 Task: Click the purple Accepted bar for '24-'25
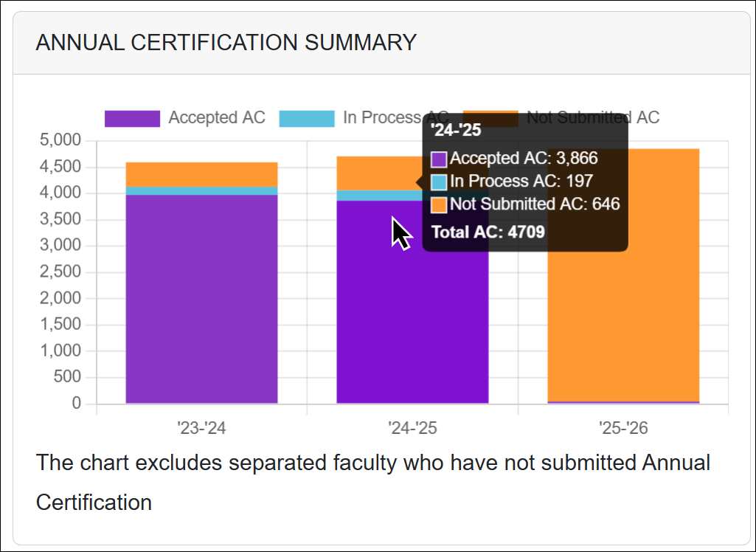pyautogui.click(x=376, y=310)
